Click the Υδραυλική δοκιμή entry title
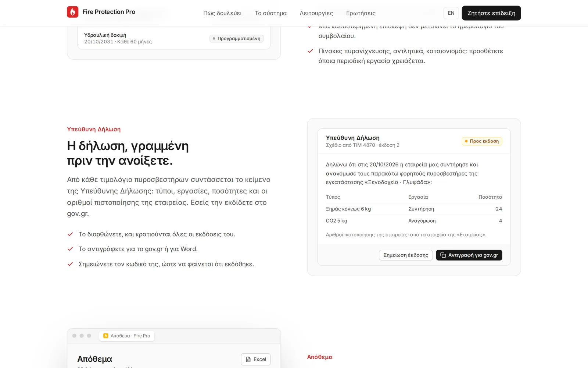 [x=105, y=35]
